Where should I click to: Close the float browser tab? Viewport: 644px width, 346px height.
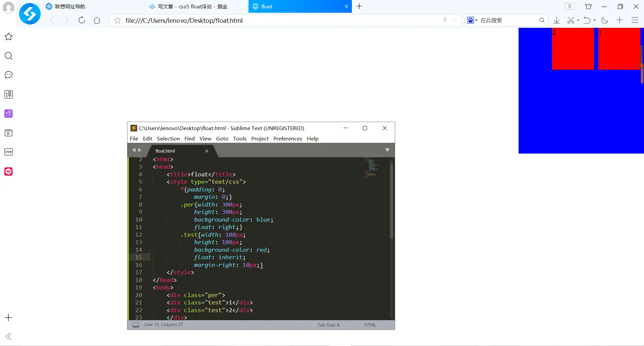346,6
